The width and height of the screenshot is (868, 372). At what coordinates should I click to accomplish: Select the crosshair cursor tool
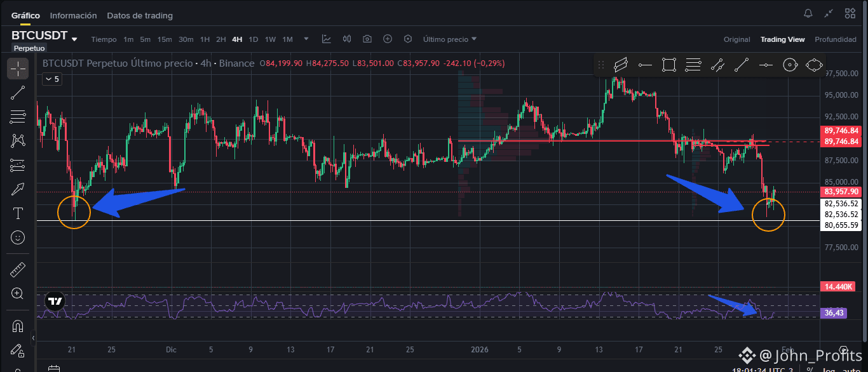pyautogui.click(x=18, y=69)
